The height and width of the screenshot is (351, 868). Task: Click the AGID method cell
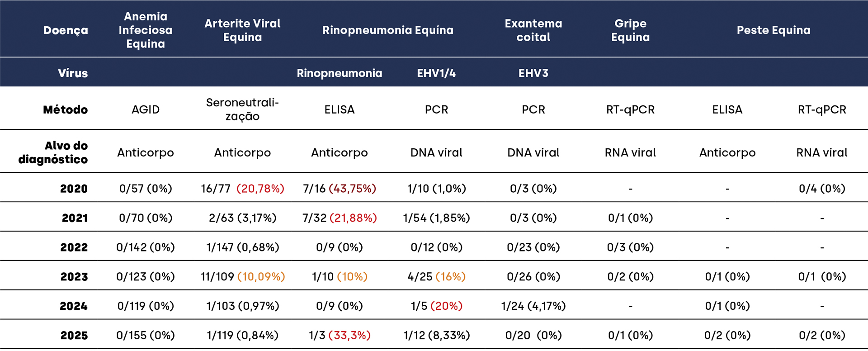point(146,109)
